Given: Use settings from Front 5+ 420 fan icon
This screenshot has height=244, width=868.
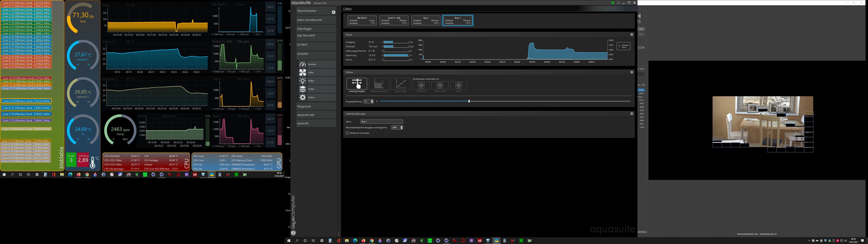Looking at the screenshot, I should pos(440,86).
